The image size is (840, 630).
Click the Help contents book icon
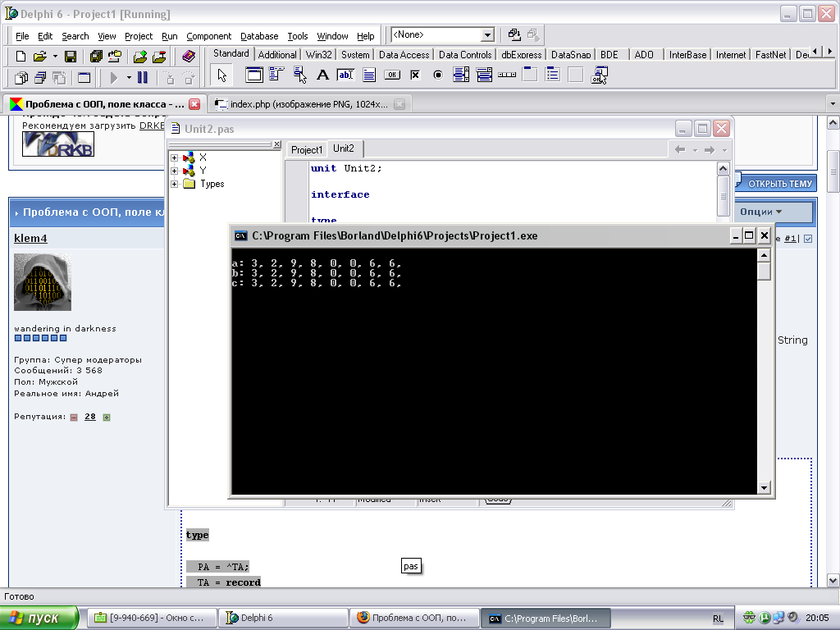(x=189, y=57)
